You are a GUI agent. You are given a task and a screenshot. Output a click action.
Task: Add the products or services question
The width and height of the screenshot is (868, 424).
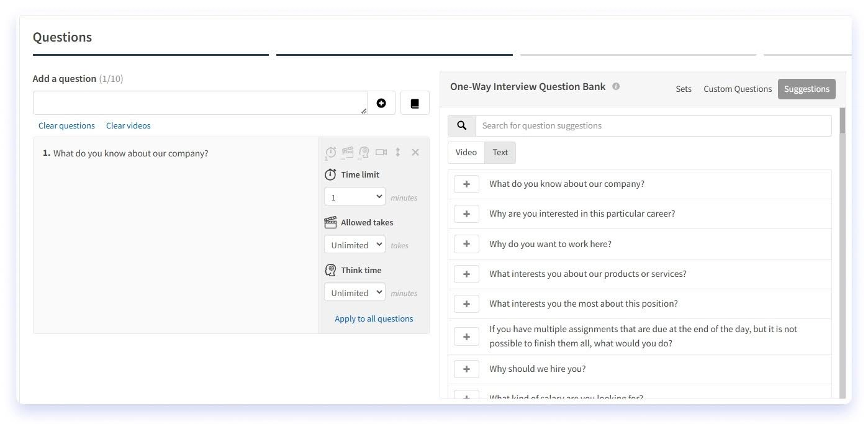[466, 274]
